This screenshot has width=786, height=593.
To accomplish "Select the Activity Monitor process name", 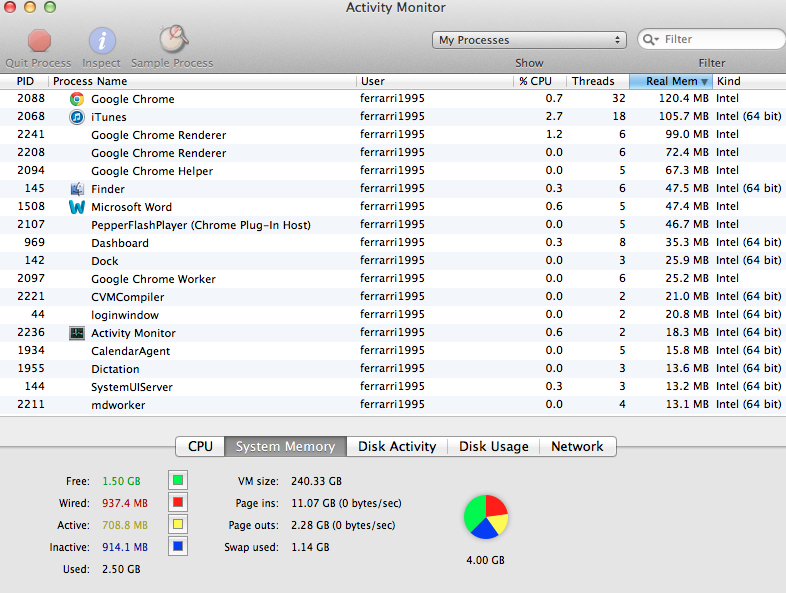I will [133, 333].
